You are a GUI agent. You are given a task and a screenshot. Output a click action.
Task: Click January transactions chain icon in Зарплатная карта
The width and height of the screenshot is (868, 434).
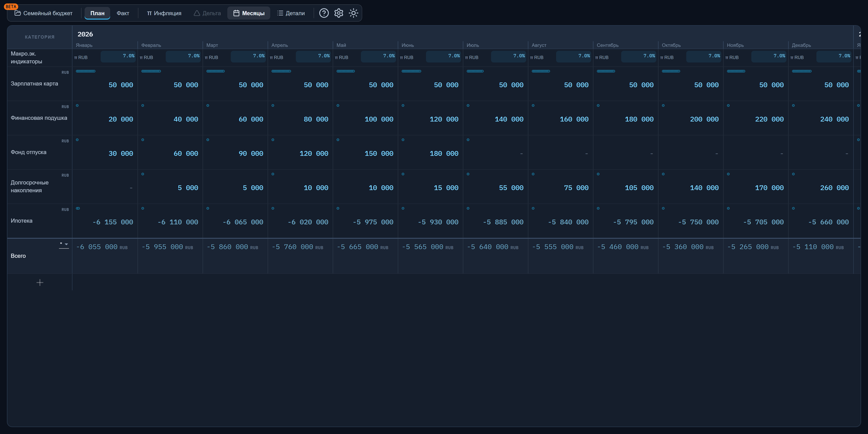pos(86,71)
